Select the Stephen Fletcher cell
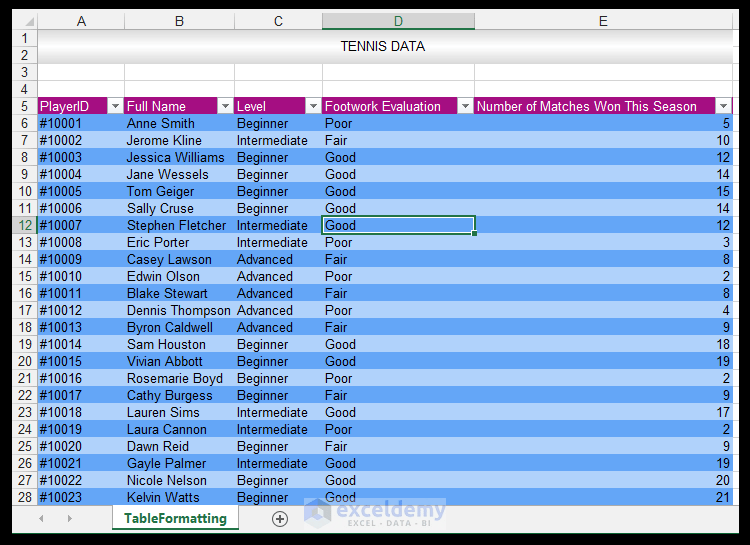 pos(179,225)
